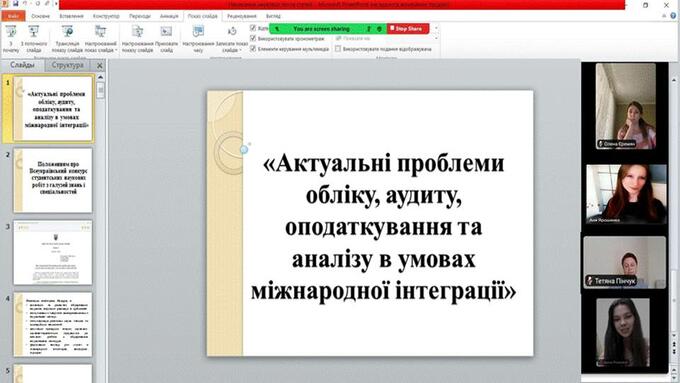Viewport: 680px width, 383px height.
Task: Select slide 4 thumbnail with bullet list
Action: (53, 324)
